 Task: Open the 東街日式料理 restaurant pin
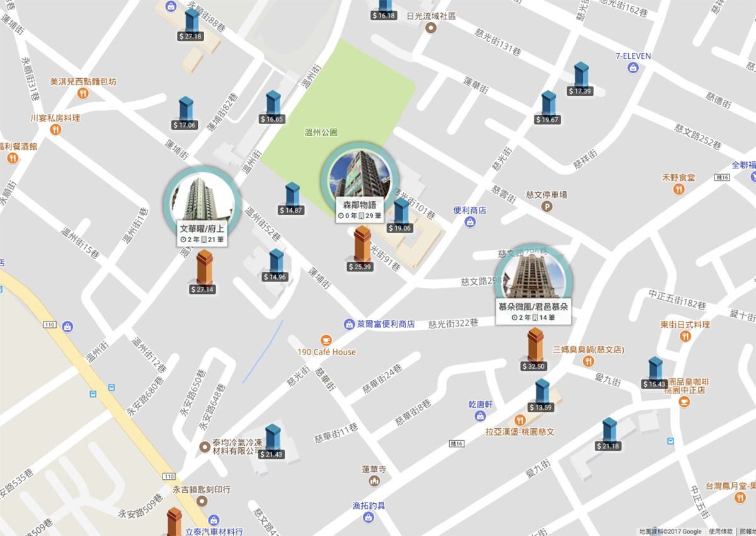(685, 336)
